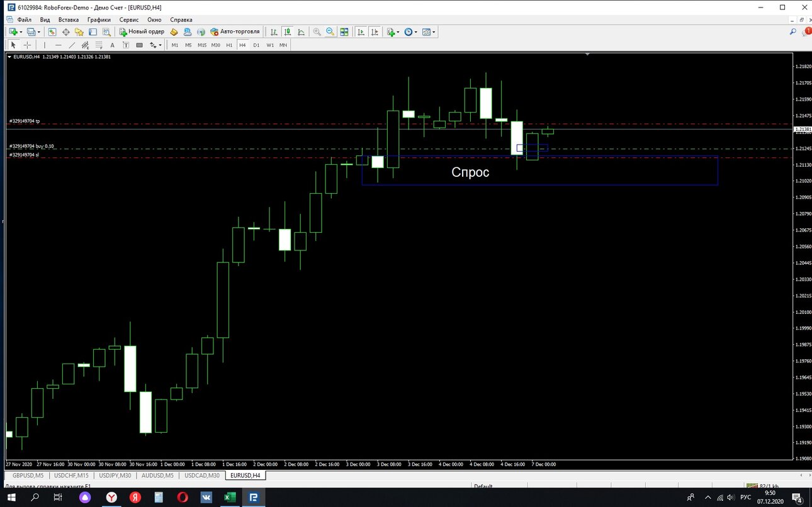812x507 pixels.
Task: Select the Text tool (A)
Action: point(112,45)
